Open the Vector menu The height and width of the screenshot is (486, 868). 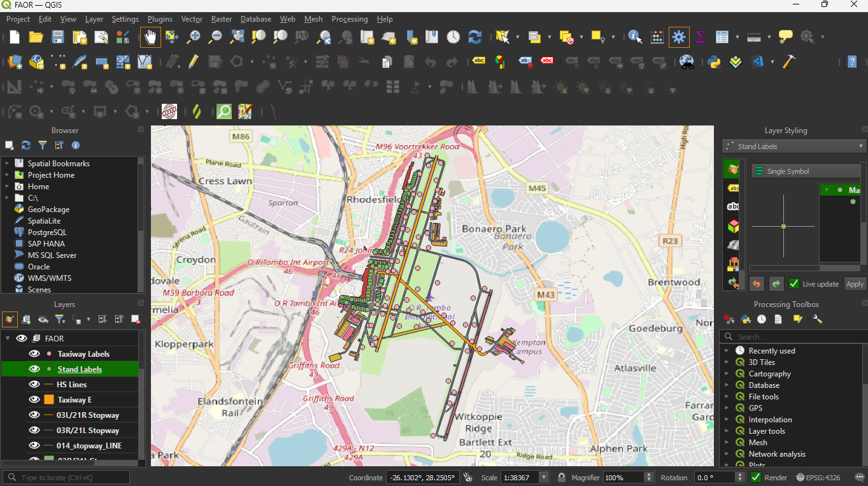point(192,19)
